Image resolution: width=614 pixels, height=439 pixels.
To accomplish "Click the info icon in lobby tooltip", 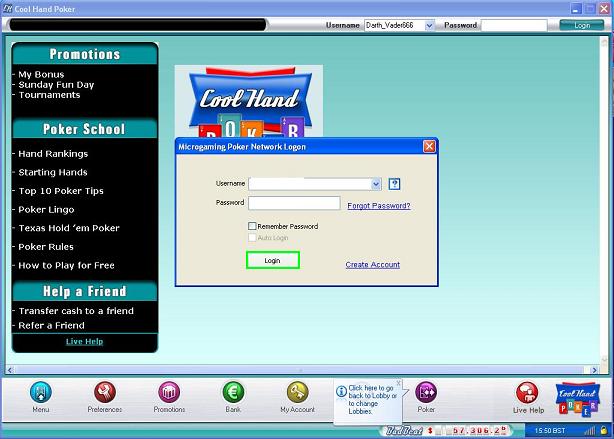I will click(x=341, y=391).
